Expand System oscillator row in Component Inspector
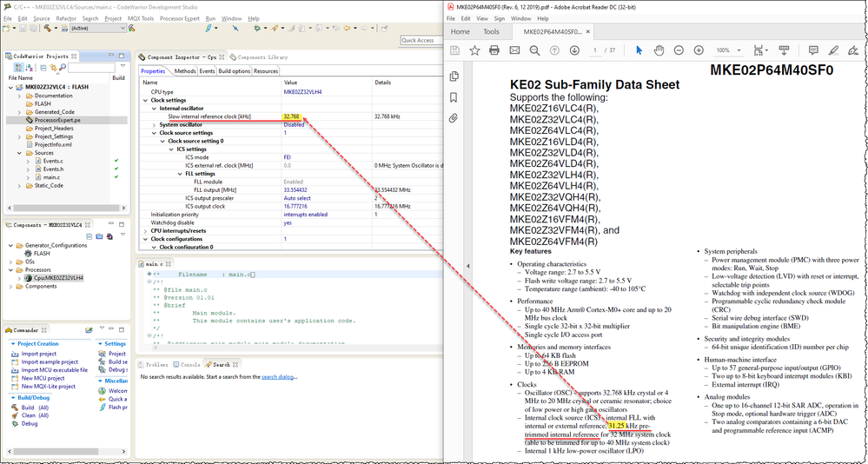Viewport: 868px width, 464px height. pos(154,124)
